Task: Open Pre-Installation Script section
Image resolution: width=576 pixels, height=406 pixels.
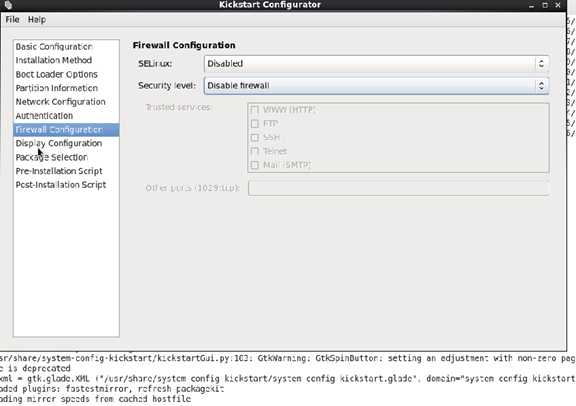Action: click(66, 171)
